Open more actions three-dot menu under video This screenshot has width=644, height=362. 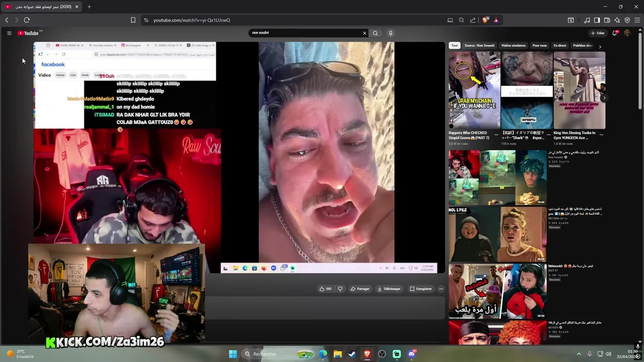click(441, 289)
